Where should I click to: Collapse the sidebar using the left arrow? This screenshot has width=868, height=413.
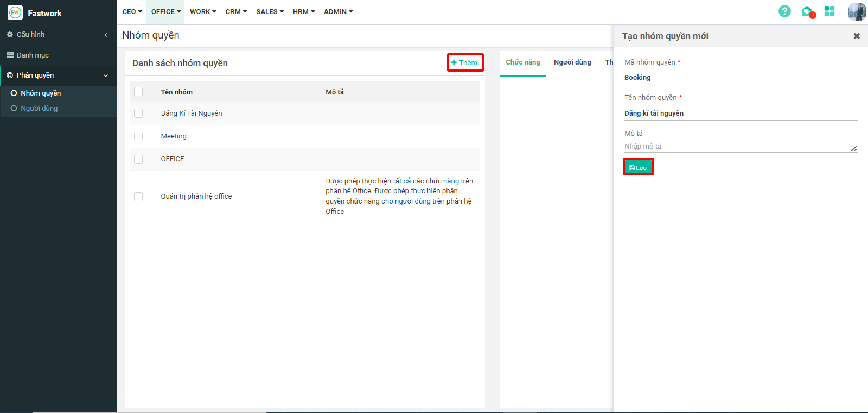[x=106, y=35]
